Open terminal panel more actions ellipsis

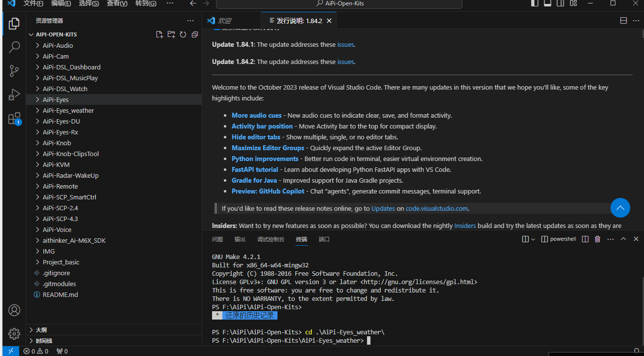pyautogui.click(x=611, y=239)
